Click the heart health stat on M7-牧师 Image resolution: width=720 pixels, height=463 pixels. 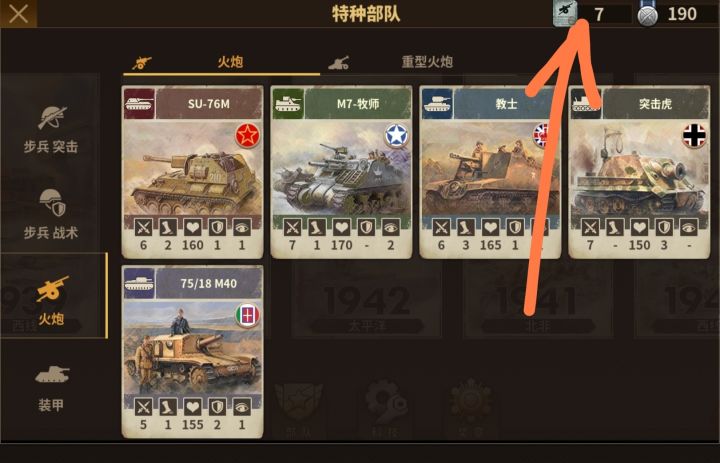tap(341, 227)
